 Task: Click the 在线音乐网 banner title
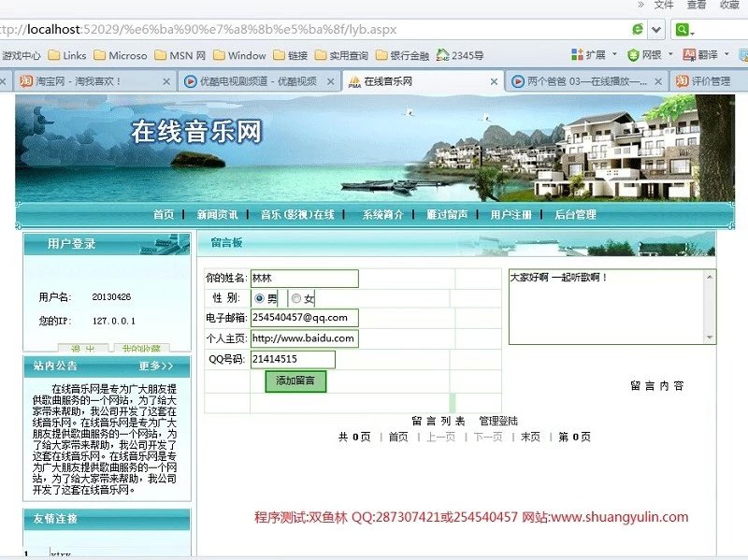[196, 132]
